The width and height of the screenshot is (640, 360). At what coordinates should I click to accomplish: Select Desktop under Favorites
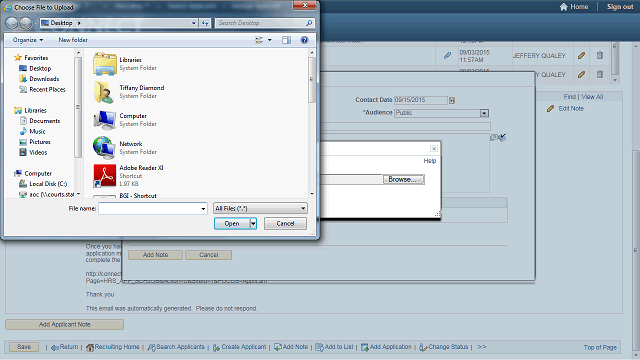coord(40,69)
